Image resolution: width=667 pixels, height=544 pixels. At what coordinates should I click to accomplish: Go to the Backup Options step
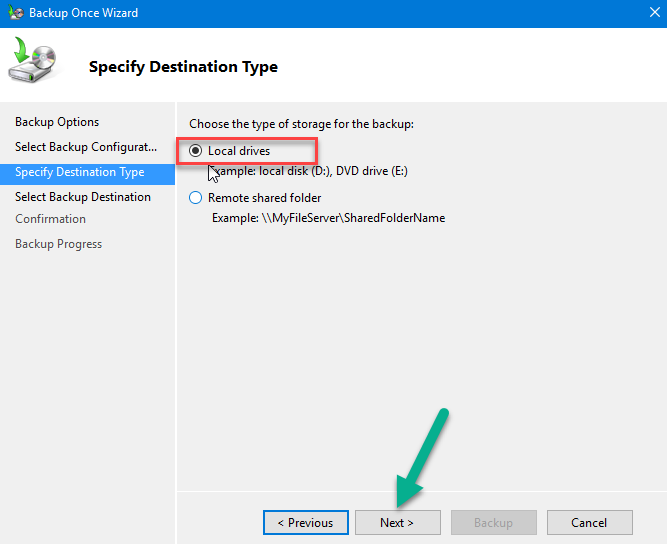pyautogui.click(x=57, y=122)
